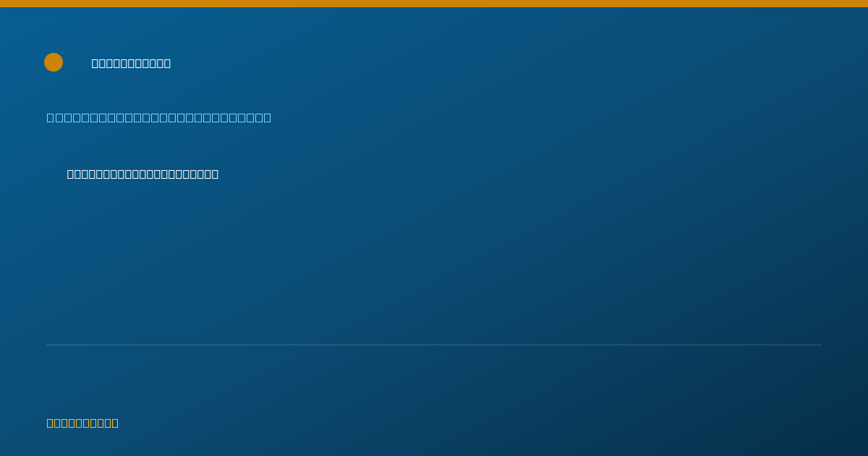The width and height of the screenshot is (868, 456).
Task: Click the indented white subtitle text line
Action: (142, 174)
